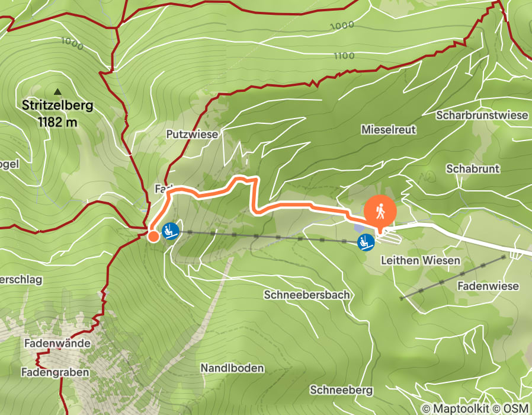Screen dimensions: 532x415
Task: Click the Fadenwände place label
Action: (57, 343)
